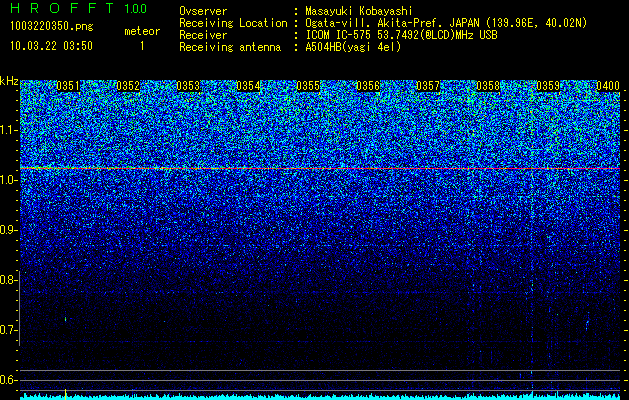Select the observer name Masayuki Kobayashi
The width and height of the screenshot is (629, 400).
tap(359, 11)
